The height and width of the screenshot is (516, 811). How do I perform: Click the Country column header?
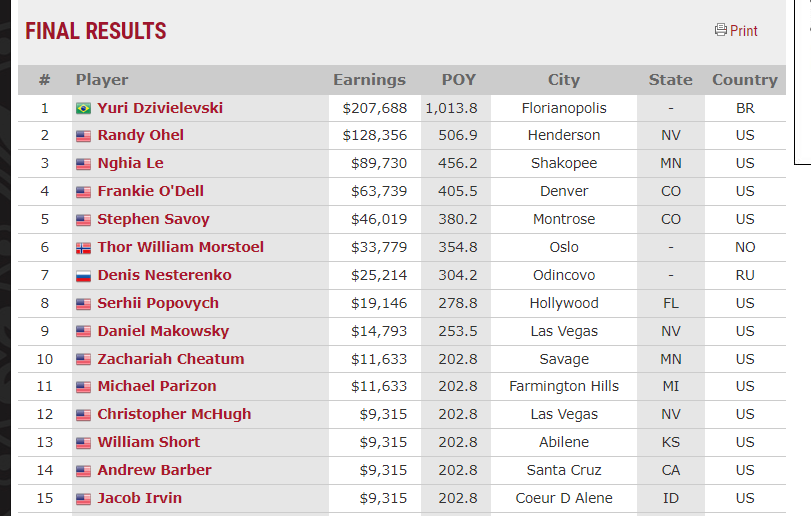(744, 80)
